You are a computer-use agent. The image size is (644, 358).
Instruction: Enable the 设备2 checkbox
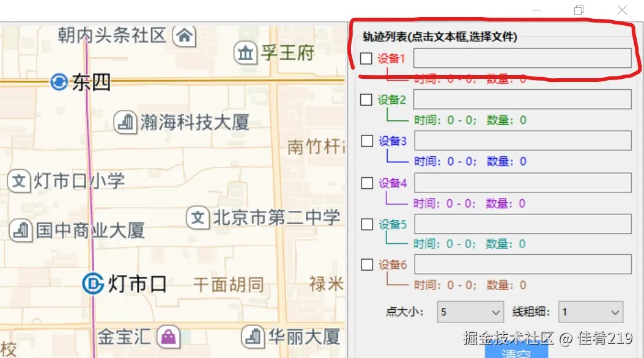point(366,100)
